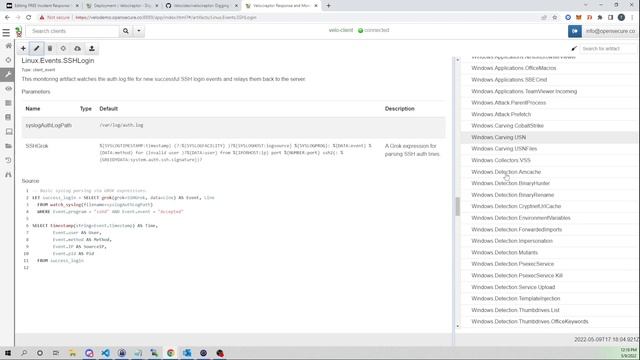Open the Windows Start menu

pos(7,353)
